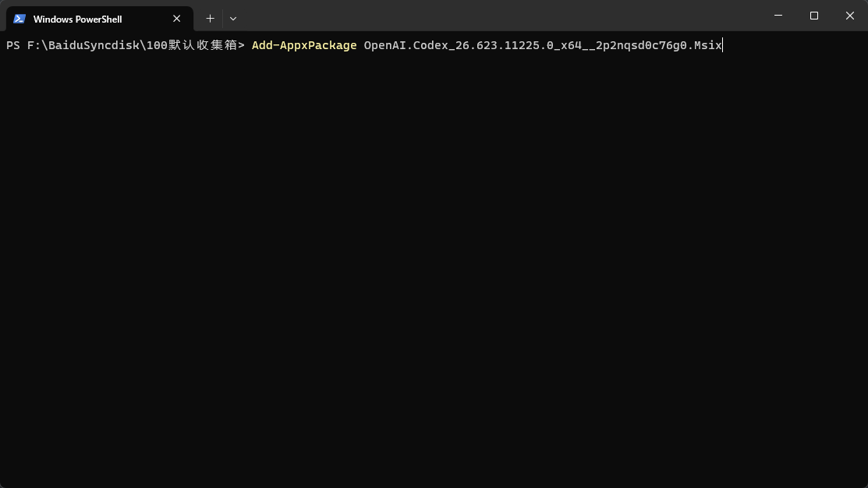The height and width of the screenshot is (488, 868).
Task: Click the OpenAI.Codex Msix filename text
Action: point(543,45)
